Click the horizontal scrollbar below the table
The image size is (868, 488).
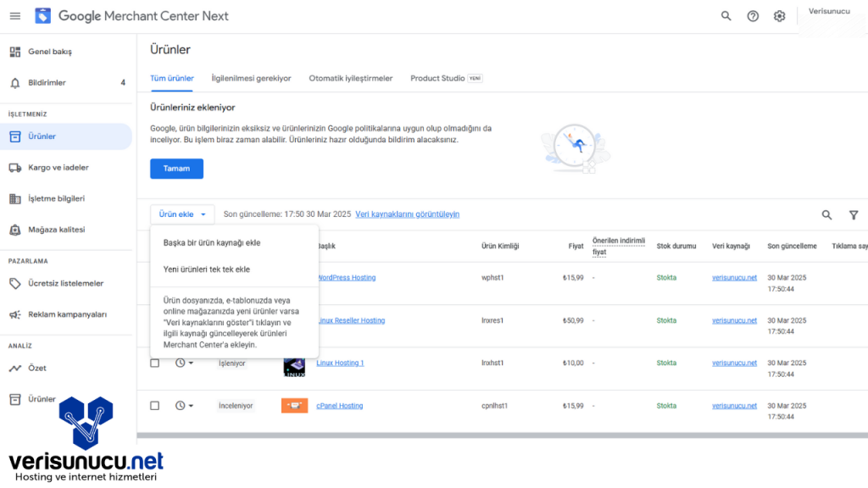coord(502,435)
